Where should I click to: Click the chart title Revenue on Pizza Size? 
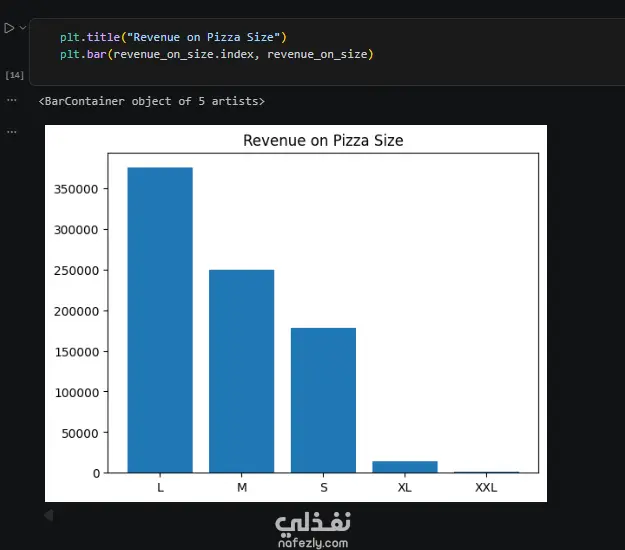(323, 140)
